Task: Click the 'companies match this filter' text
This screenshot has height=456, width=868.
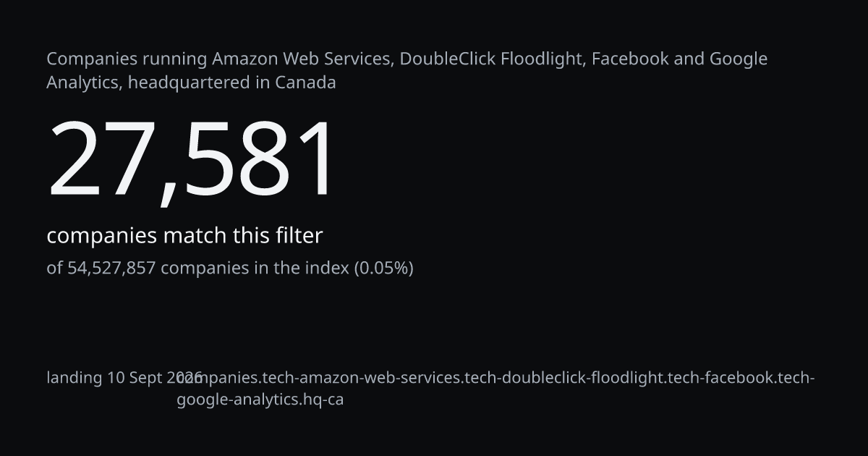Action: pyautogui.click(x=184, y=236)
